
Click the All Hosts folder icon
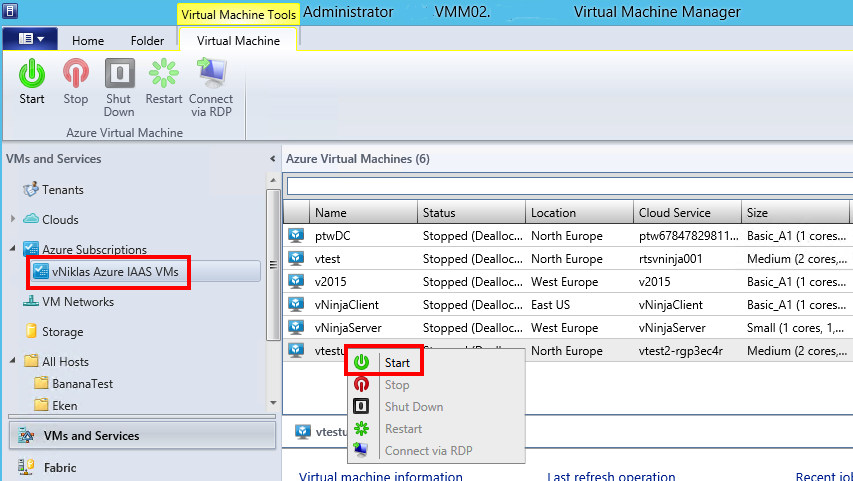pyautogui.click(x=31, y=361)
